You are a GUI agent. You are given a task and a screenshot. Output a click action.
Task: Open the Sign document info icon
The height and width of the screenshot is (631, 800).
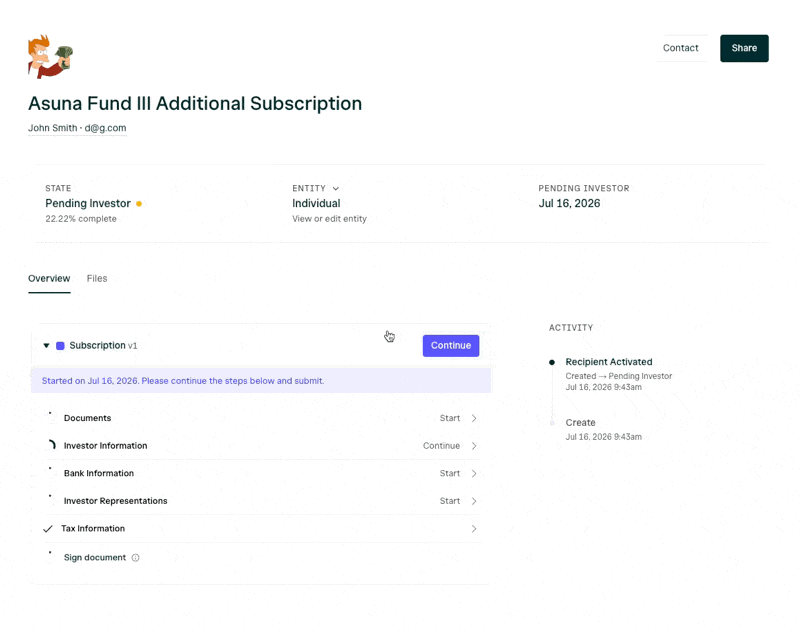(x=135, y=558)
